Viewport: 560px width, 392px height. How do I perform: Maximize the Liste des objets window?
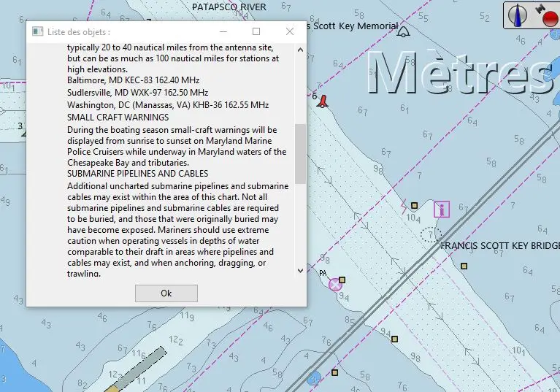[256, 31]
